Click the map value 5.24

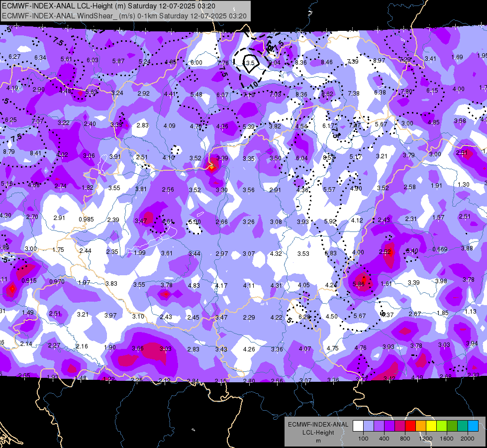(x=144, y=62)
